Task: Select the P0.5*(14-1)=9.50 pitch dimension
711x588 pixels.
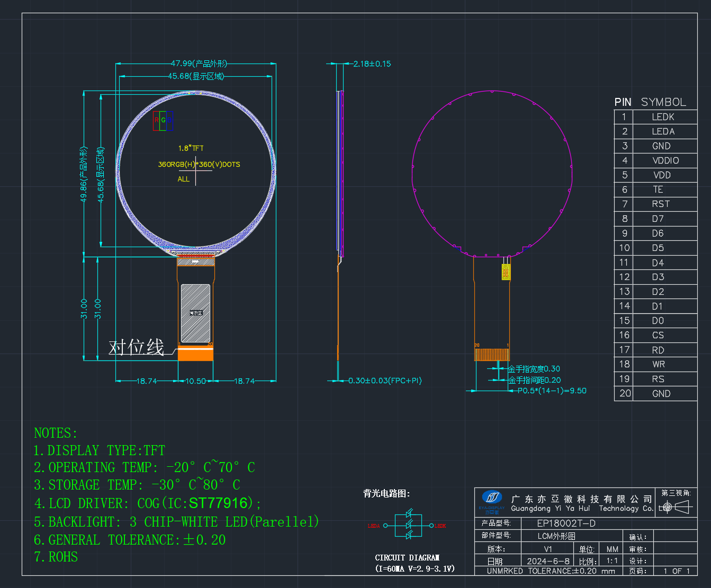Action: [552, 391]
